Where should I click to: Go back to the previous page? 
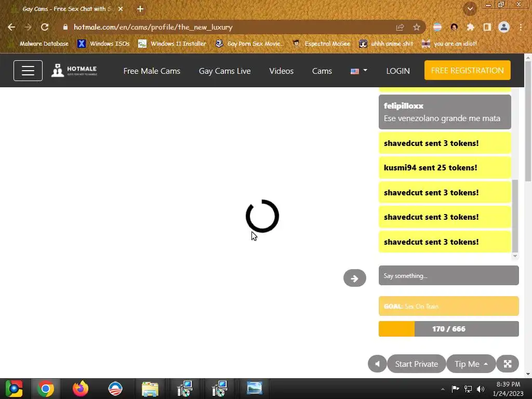(x=11, y=27)
